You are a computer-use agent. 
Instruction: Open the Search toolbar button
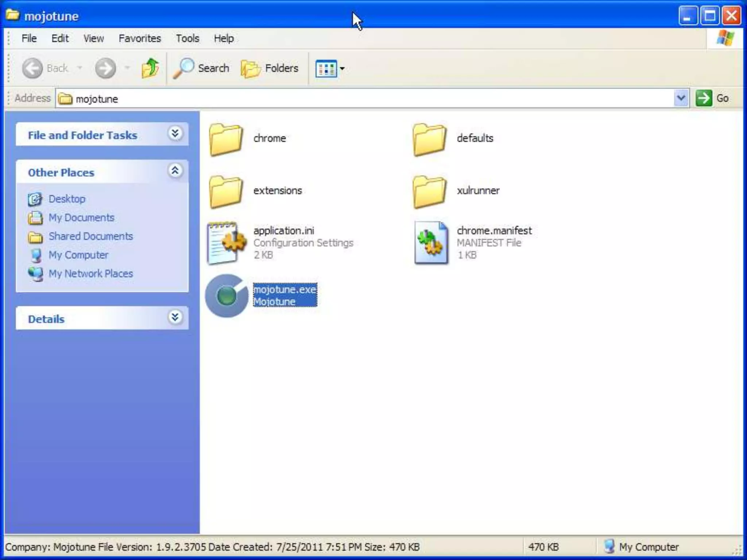(201, 68)
